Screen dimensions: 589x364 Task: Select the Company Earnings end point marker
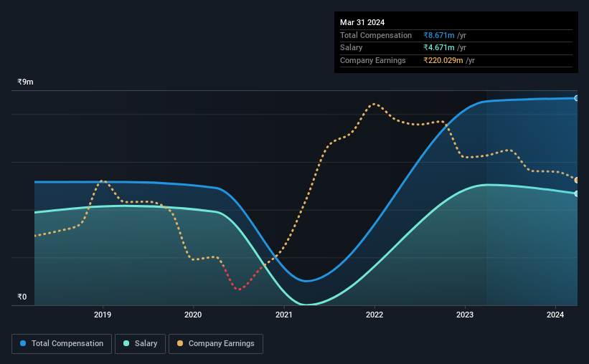(x=576, y=181)
